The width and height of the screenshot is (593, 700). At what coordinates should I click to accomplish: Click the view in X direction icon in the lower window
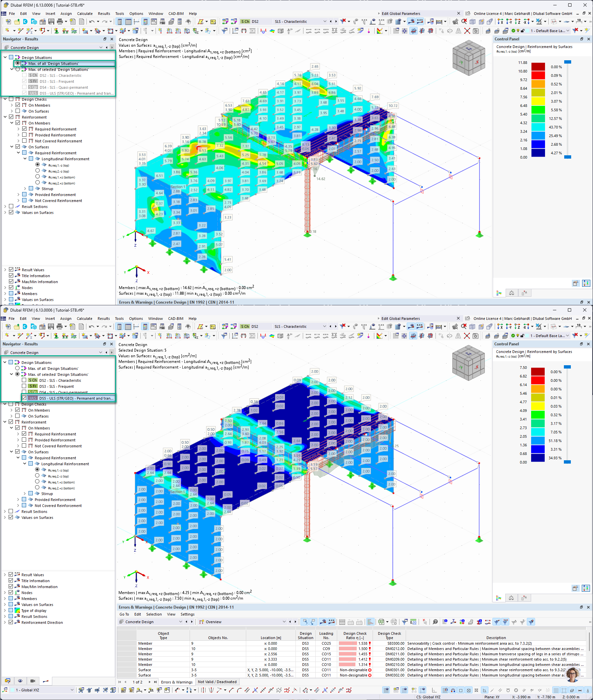[500, 326]
